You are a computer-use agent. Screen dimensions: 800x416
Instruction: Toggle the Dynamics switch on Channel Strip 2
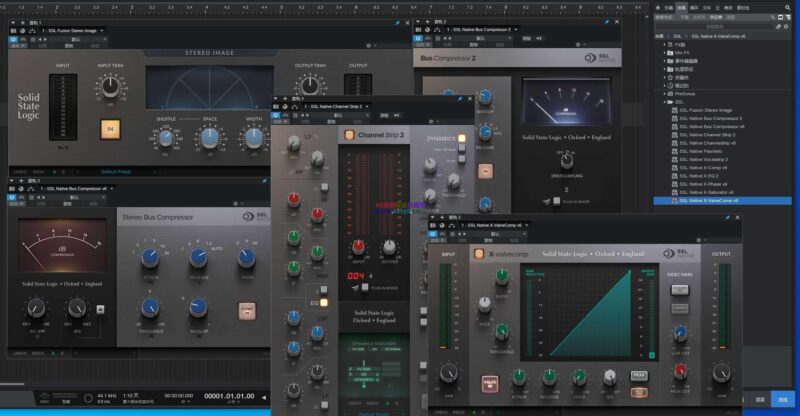coord(461,138)
